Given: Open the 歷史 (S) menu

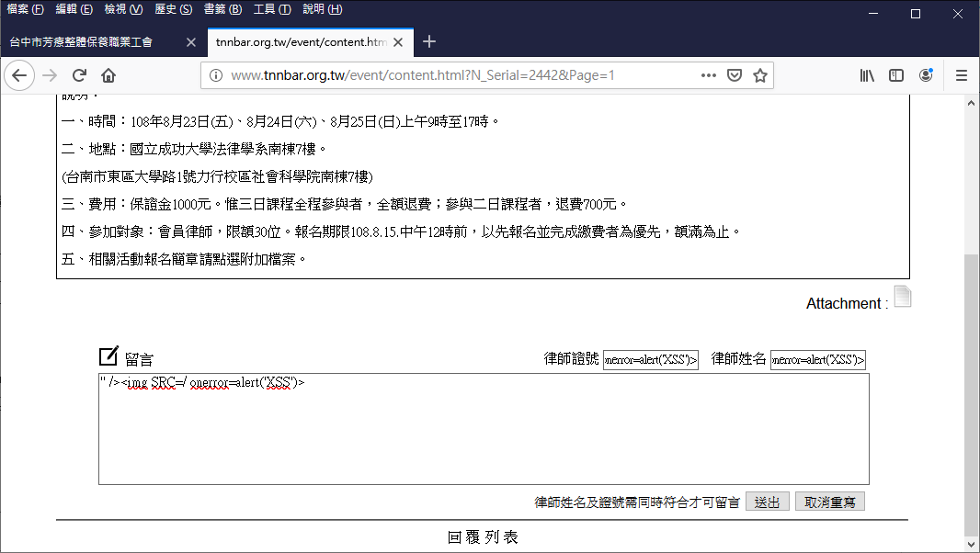Looking at the screenshot, I should [173, 9].
